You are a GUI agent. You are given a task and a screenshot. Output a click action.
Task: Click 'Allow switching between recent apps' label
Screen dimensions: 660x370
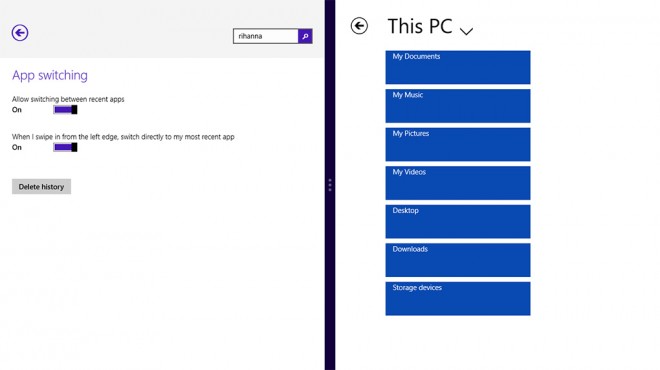(x=68, y=99)
